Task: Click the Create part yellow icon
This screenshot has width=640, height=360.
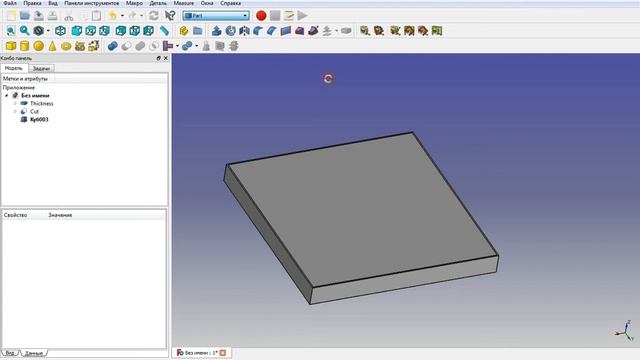Action: pyautogui.click(x=184, y=31)
